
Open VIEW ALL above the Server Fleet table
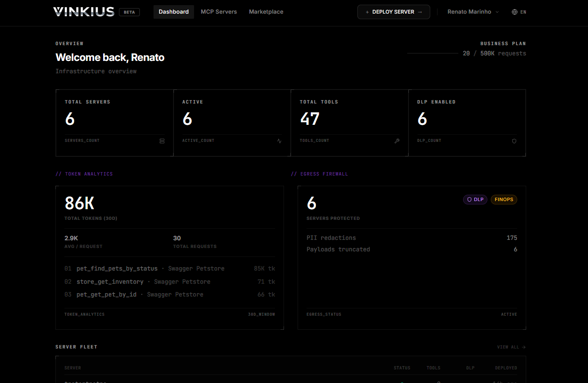511,347
